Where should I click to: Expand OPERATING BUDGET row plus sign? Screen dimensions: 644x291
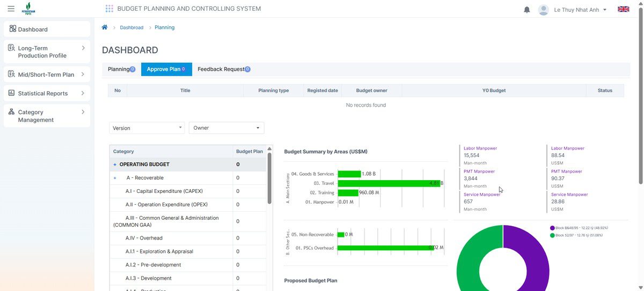(x=115, y=165)
